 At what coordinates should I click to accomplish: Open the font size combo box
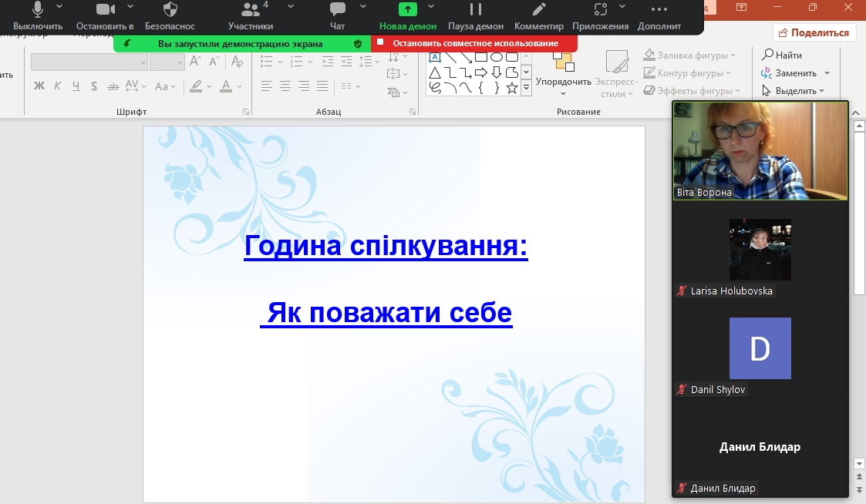[x=167, y=62]
